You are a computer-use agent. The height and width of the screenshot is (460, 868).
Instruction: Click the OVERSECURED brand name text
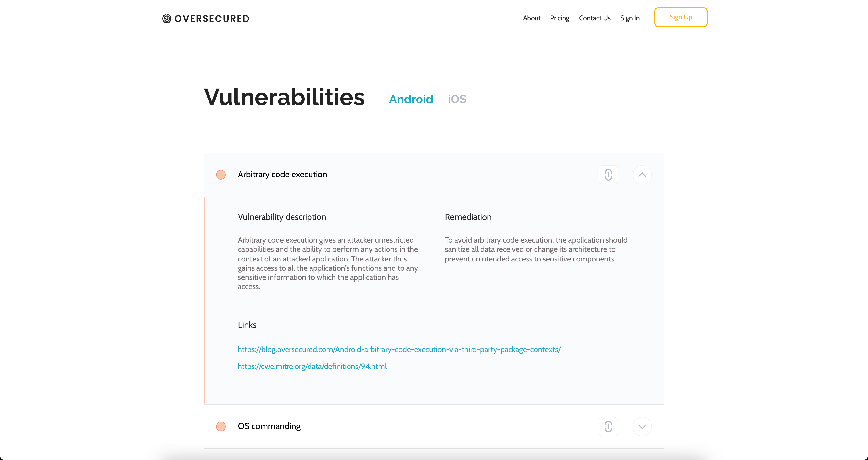pyautogui.click(x=212, y=19)
